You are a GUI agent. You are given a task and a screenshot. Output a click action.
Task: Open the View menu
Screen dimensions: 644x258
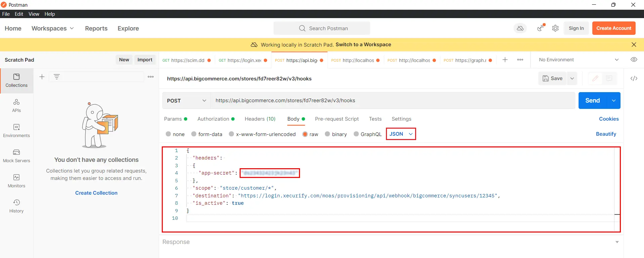pos(34,14)
